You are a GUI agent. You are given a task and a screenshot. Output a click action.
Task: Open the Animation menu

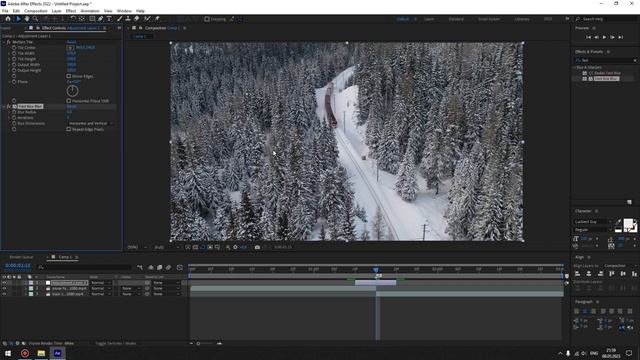tap(90, 11)
